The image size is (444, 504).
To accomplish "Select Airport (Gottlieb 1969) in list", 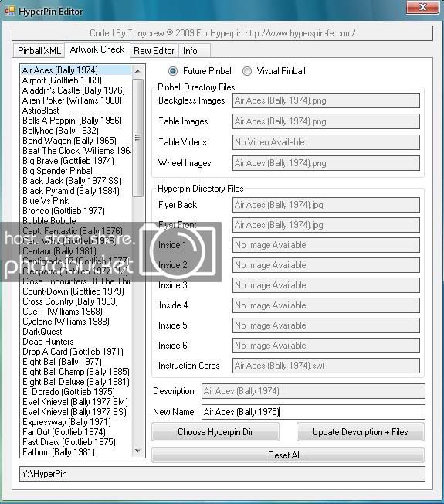I will tap(76, 80).
